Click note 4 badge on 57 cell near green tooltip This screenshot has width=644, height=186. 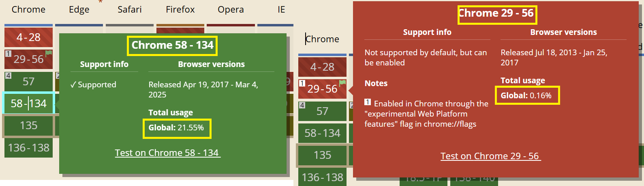tap(8, 76)
